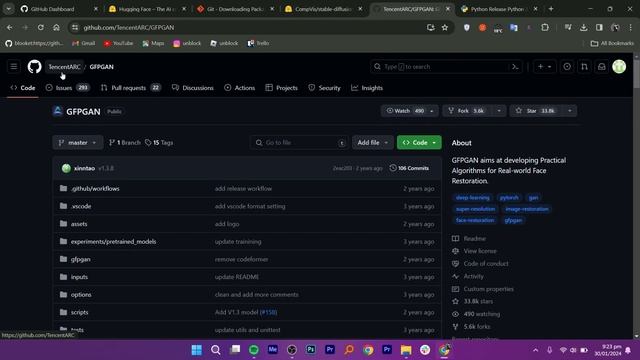Screen dimensions: 640x360
Task: Switch to the Security tab
Action: (x=324, y=88)
